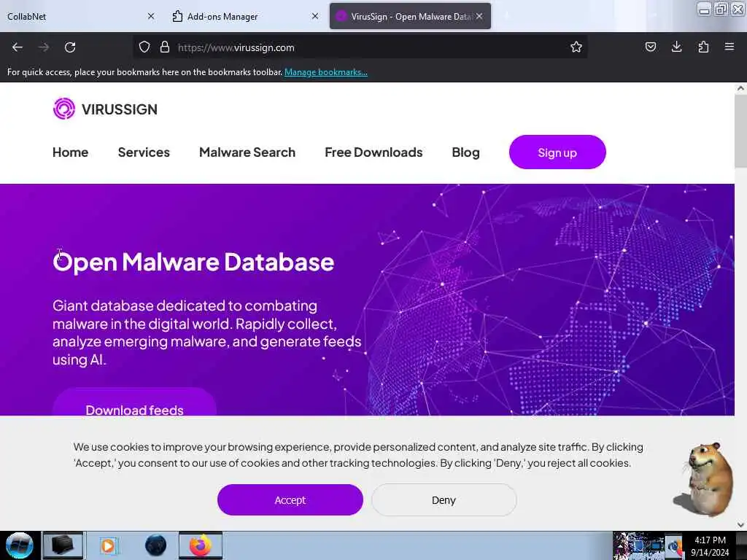Bookmark this page with the star icon

pyautogui.click(x=576, y=47)
